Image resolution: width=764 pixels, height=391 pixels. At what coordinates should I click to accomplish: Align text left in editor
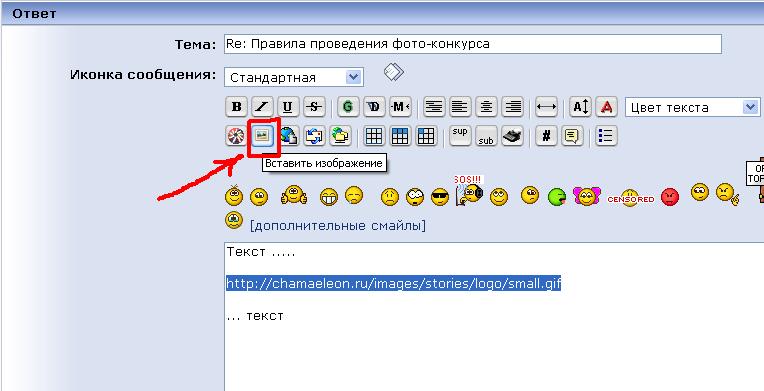click(x=459, y=107)
